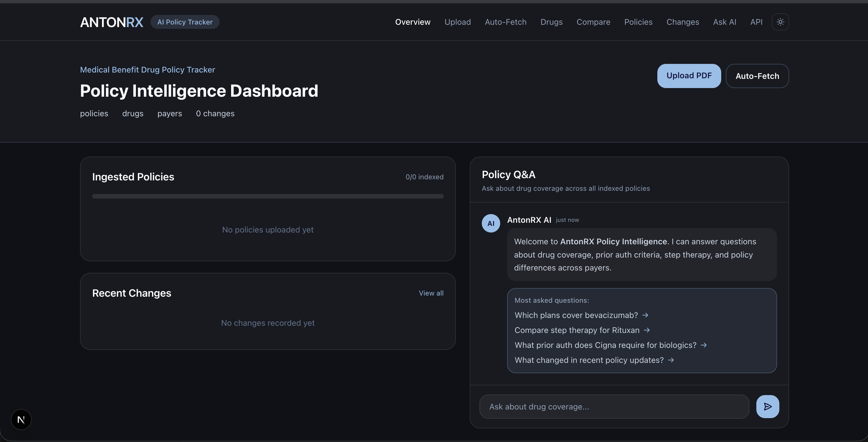
Task: Click the ANTONRX logo
Action: [x=112, y=22]
